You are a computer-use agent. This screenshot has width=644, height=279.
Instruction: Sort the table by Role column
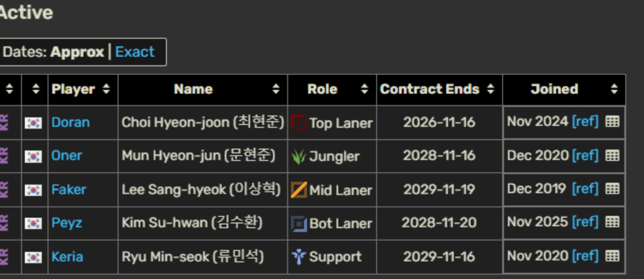tap(364, 89)
